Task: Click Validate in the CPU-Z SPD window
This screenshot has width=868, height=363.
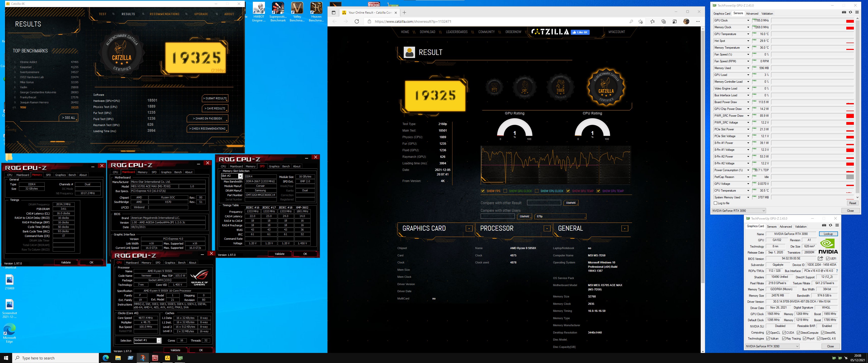Action: 280,254
